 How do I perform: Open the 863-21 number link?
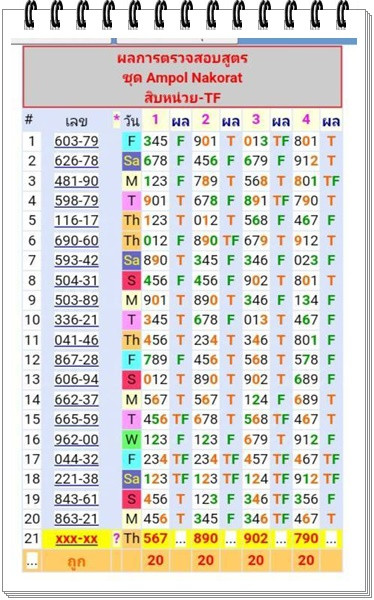[x=76, y=519]
